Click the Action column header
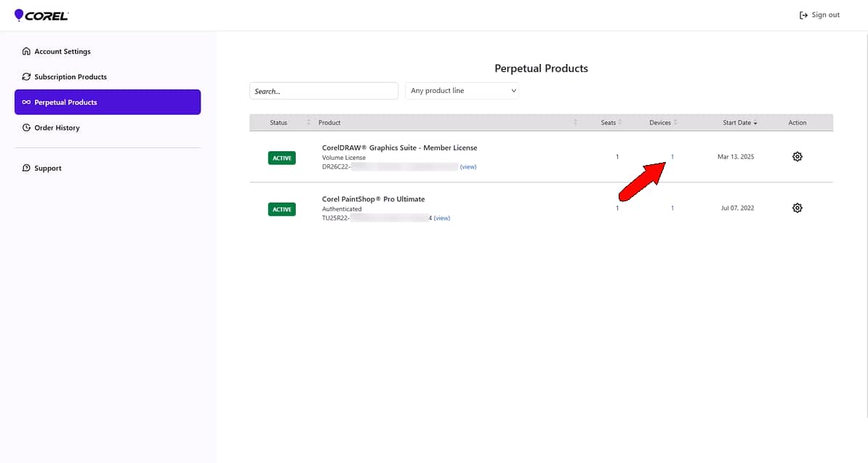This screenshot has height=463, width=868. pos(797,123)
